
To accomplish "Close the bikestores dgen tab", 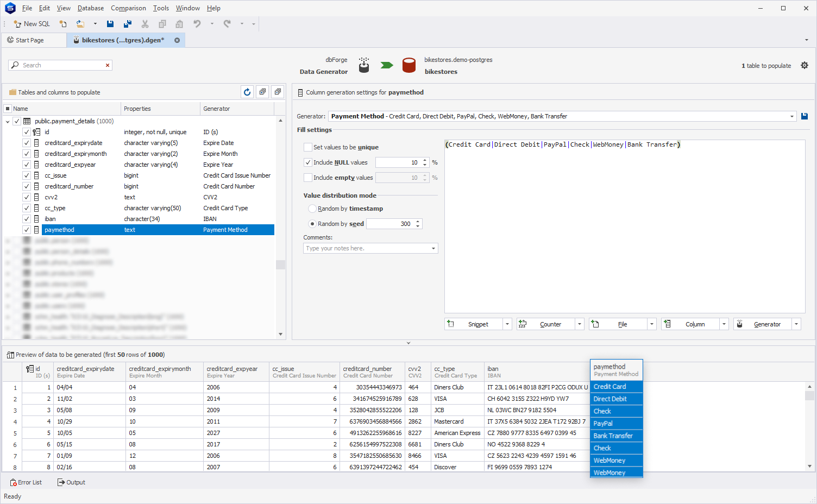I will (177, 40).
